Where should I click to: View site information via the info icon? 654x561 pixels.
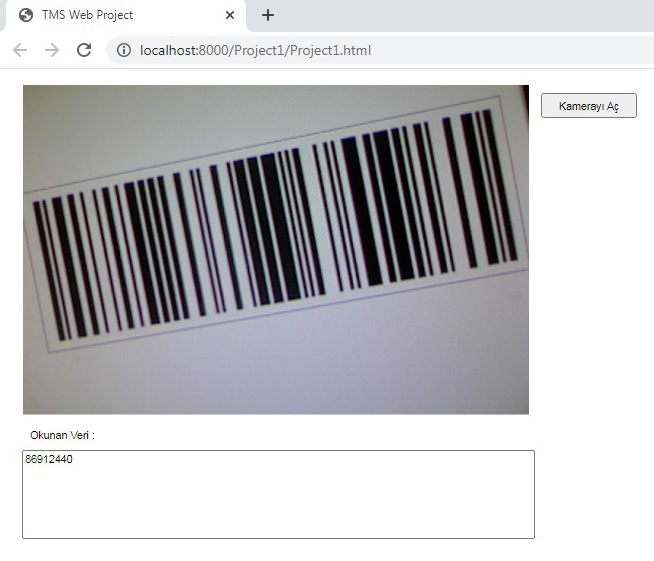click(123, 50)
